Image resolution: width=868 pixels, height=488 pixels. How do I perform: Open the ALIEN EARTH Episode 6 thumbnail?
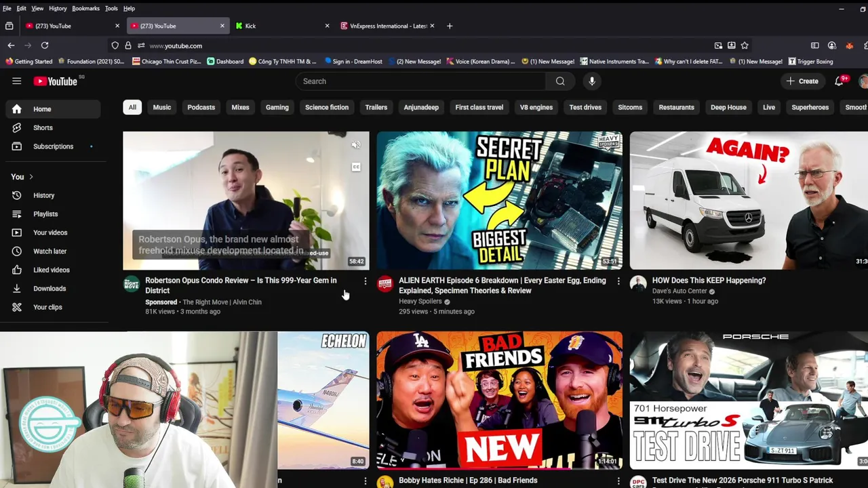tap(499, 201)
